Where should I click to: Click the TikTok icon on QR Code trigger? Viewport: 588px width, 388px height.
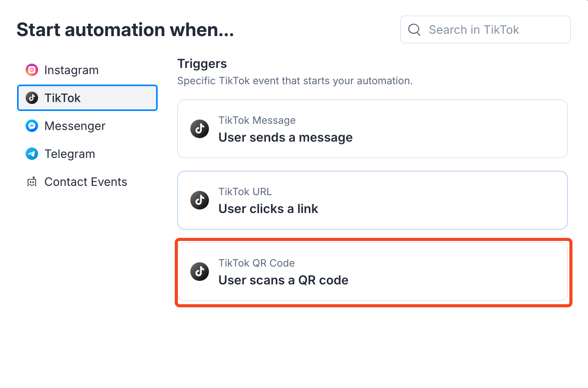(200, 272)
